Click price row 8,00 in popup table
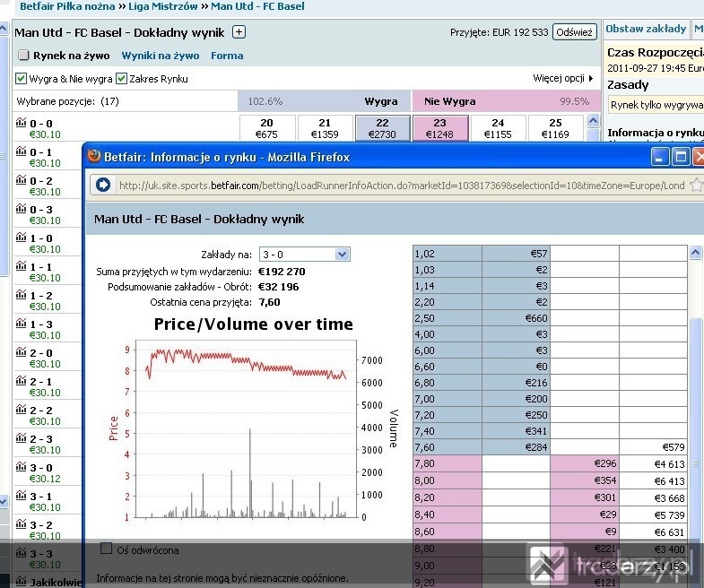Screen dimensions: 704x588 [550, 480]
